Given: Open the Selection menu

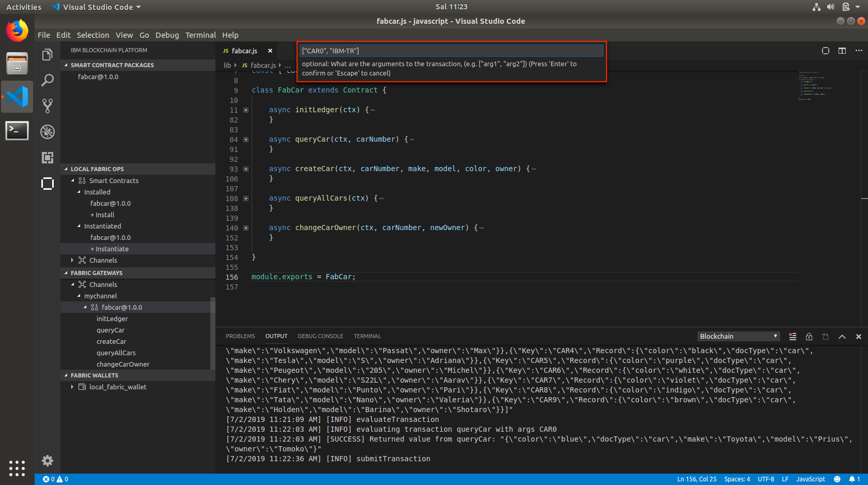Looking at the screenshot, I should point(93,35).
